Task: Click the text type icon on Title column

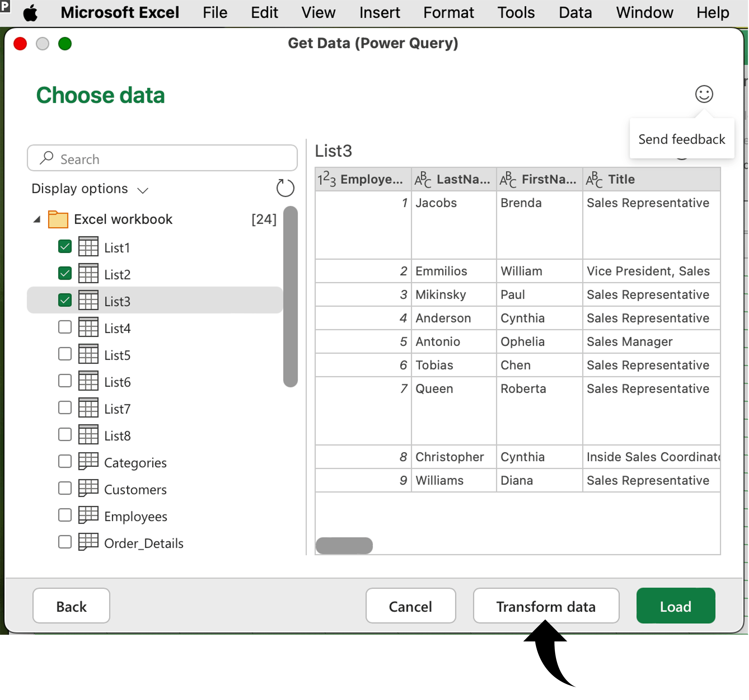Action: pos(594,179)
